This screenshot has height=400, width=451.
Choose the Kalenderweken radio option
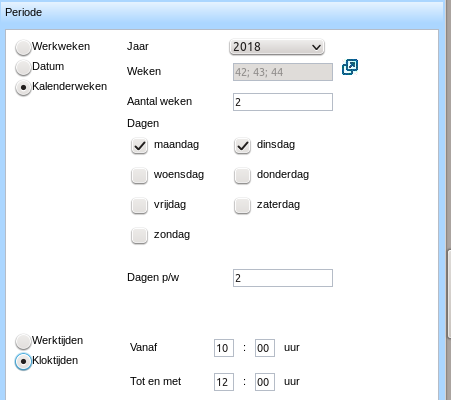click(x=23, y=87)
